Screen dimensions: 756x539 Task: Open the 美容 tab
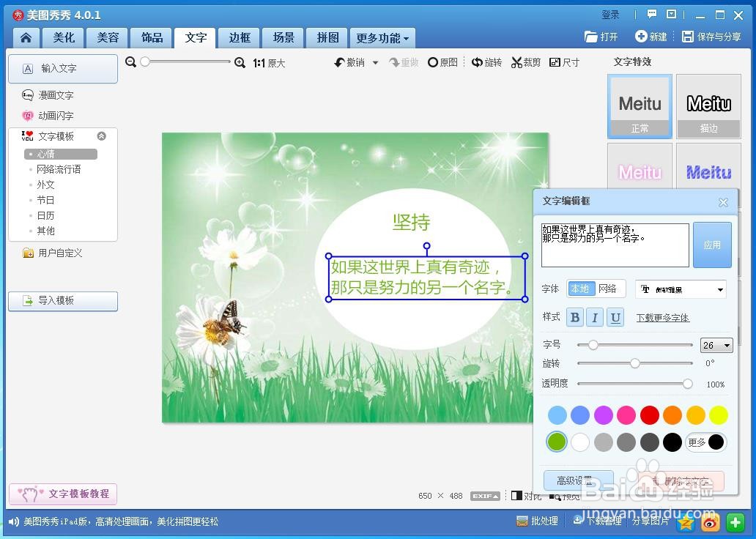pos(108,37)
